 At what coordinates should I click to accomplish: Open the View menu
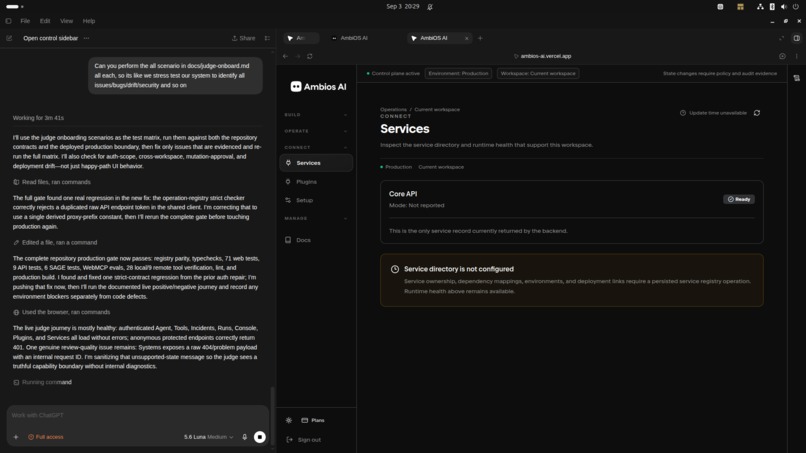click(x=66, y=21)
